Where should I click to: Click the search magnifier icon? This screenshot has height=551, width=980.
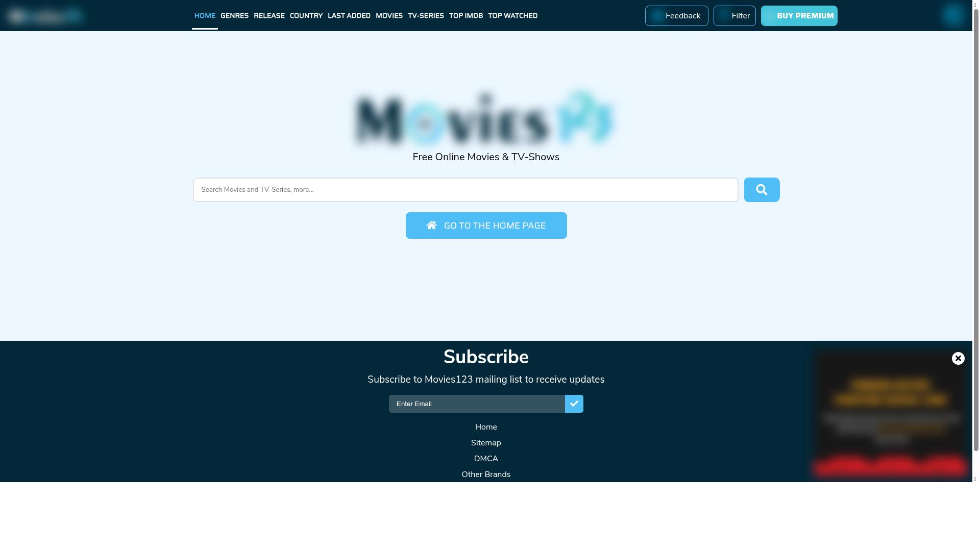point(762,189)
